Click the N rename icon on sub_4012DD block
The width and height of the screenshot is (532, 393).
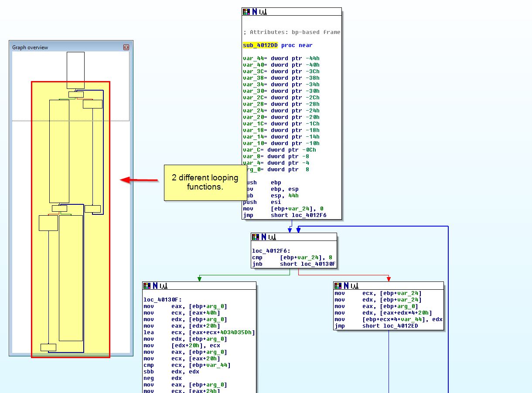coord(255,12)
